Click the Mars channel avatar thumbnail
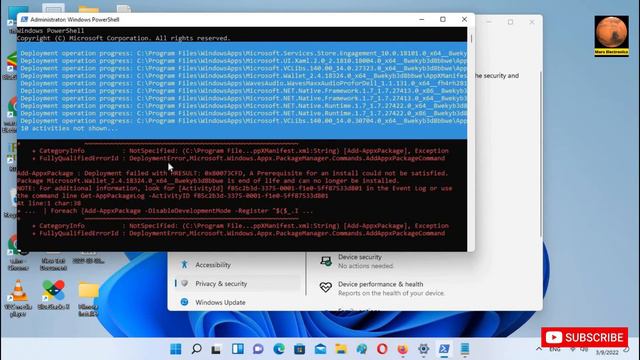Image resolution: width=640 pixels, height=360 pixels. [611, 36]
